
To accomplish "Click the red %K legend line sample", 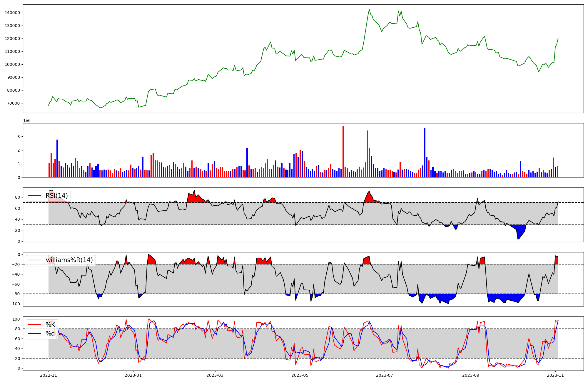I will pos(34,325).
